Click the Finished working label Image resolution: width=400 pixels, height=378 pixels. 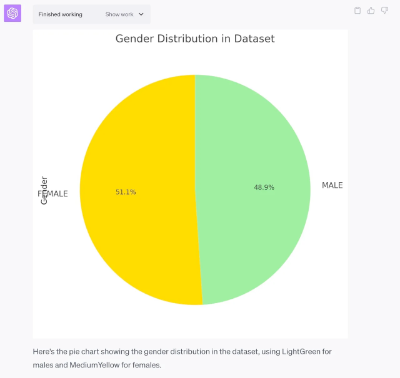(x=60, y=14)
